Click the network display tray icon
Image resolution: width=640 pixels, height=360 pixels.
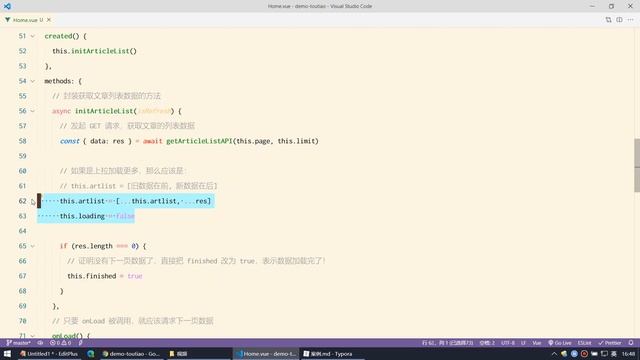tap(604, 354)
